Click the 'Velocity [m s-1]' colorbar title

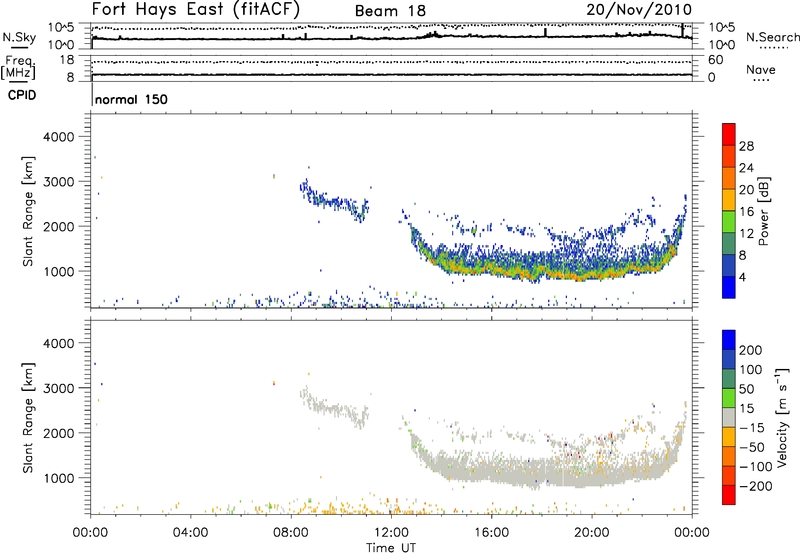click(782, 417)
